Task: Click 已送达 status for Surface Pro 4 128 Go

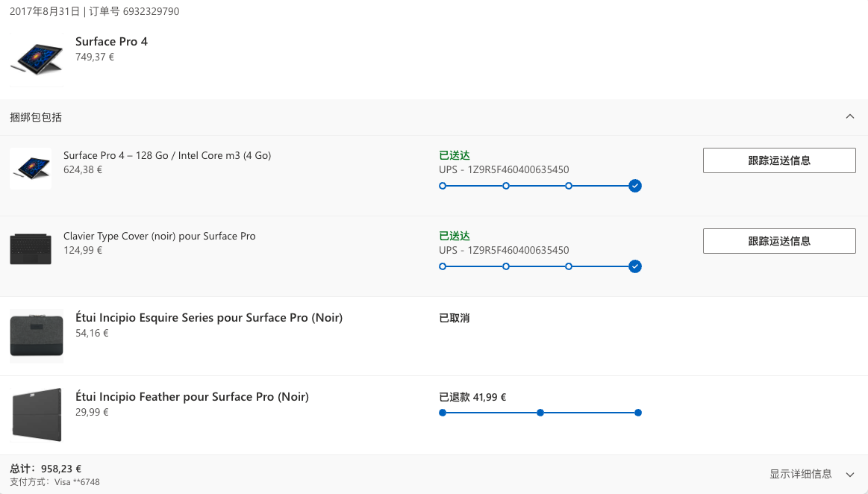Action: pyautogui.click(x=455, y=155)
